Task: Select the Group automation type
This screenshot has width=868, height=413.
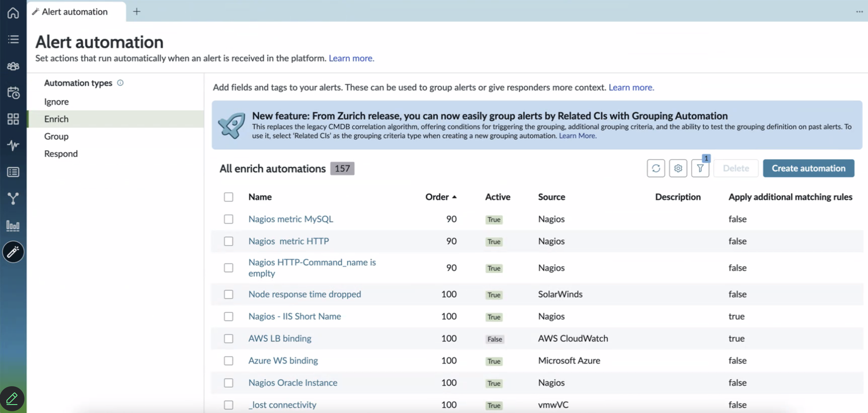Action: [116, 136]
